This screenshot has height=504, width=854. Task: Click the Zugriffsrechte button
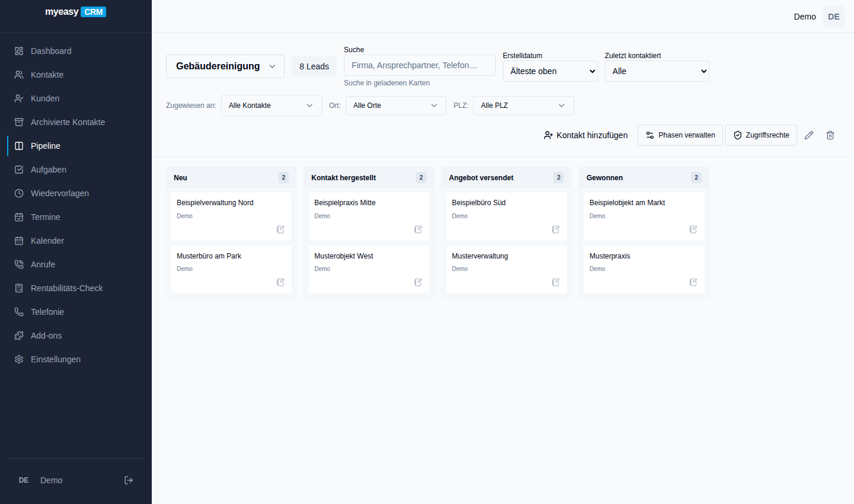(761, 135)
